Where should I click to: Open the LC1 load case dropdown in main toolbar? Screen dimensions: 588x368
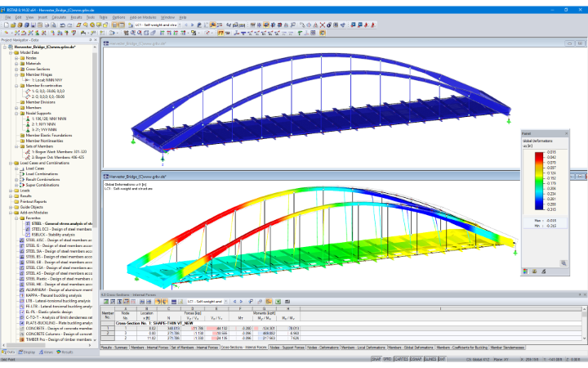pos(180,25)
